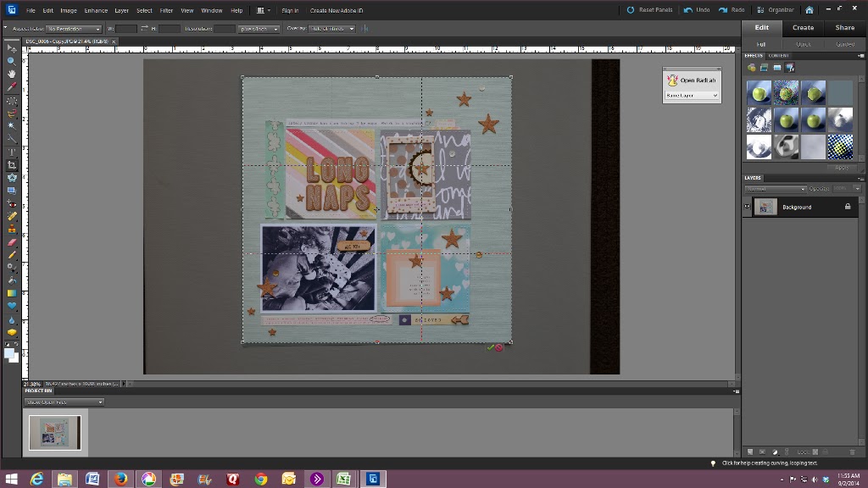Choose the Eraser tool
Image resolution: width=868 pixels, height=488 pixels.
click(x=12, y=241)
